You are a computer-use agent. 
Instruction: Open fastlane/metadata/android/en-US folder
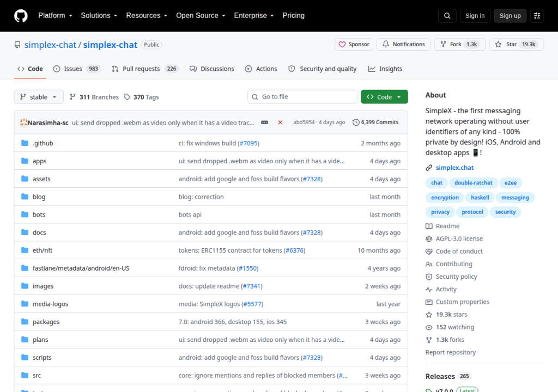point(81,268)
